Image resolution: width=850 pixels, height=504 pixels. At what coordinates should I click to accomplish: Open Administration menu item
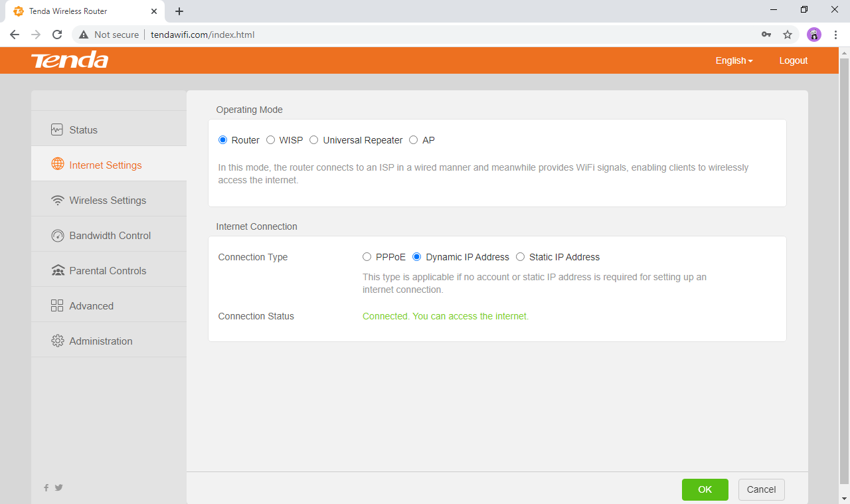[x=109, y=341]
